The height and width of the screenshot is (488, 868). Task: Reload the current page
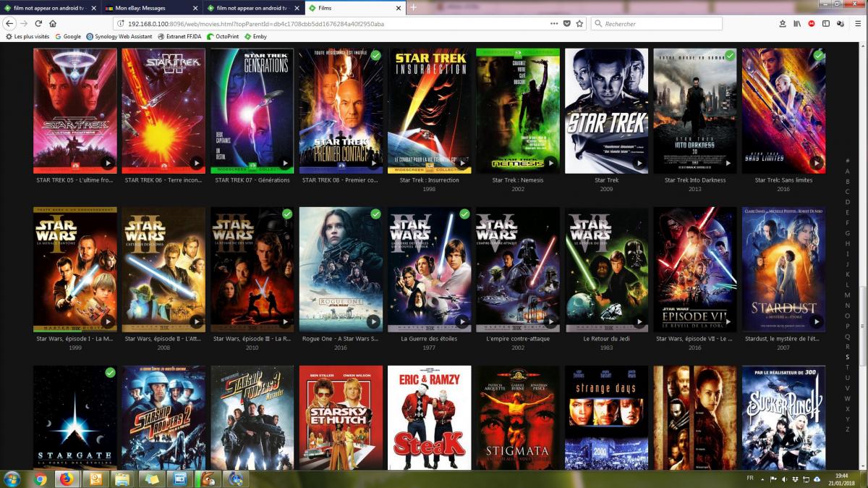coord(39,23)
